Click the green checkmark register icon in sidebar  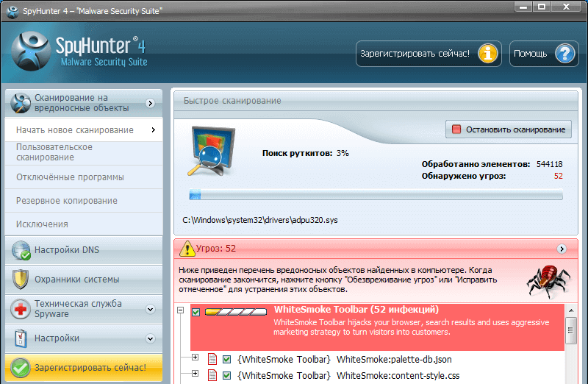(21, 368)
